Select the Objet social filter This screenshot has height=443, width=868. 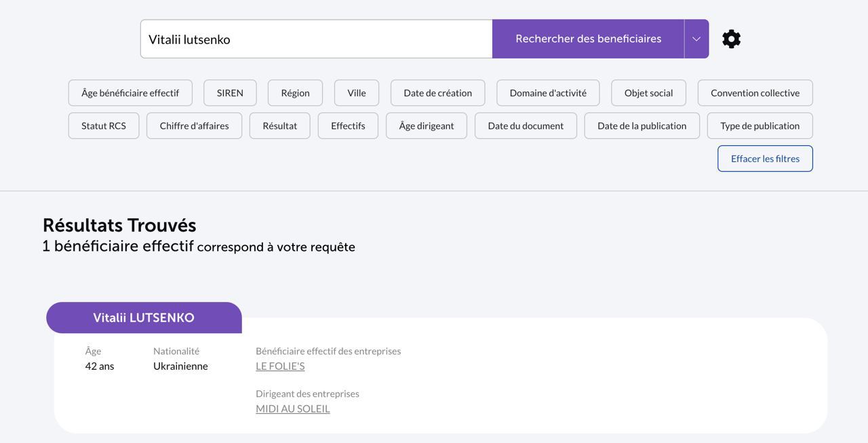click(648, 93)
